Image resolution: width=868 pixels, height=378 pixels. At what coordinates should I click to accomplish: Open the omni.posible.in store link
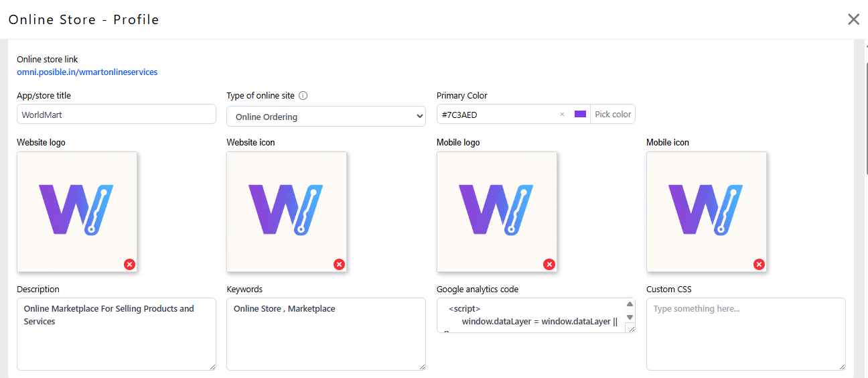pyautogui.click(x=87, y=72)
